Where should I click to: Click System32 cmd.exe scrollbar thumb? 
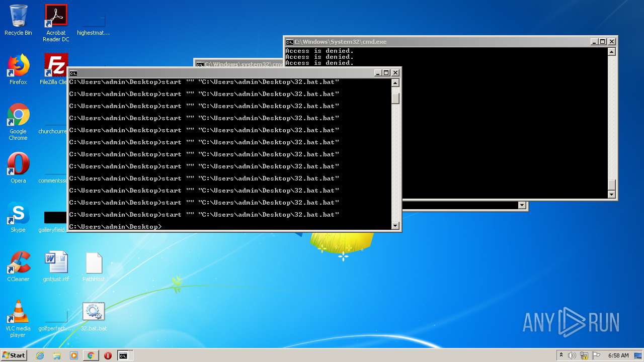[x=612, y=185]
